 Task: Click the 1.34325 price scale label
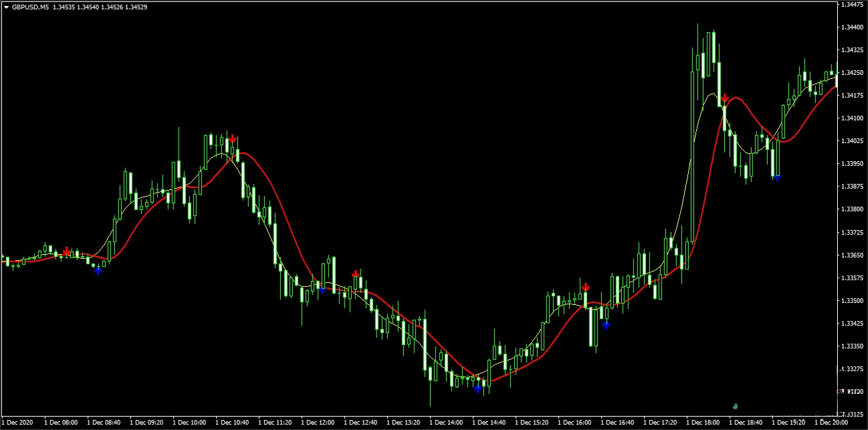pos(853,50)
